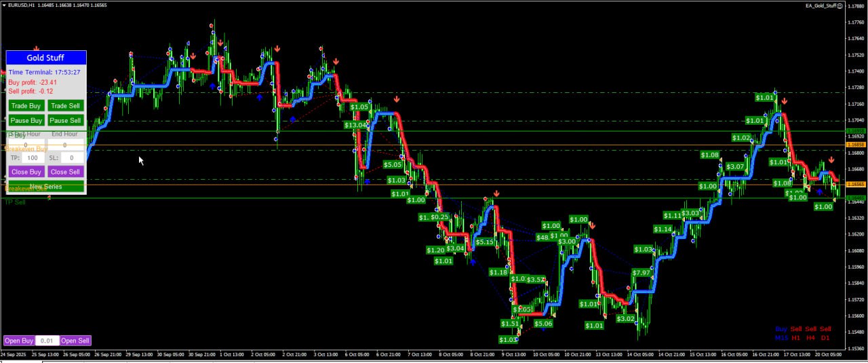Click the 1.15360 price axis label
The image size is (868, 363).
[x=856, y=348]
